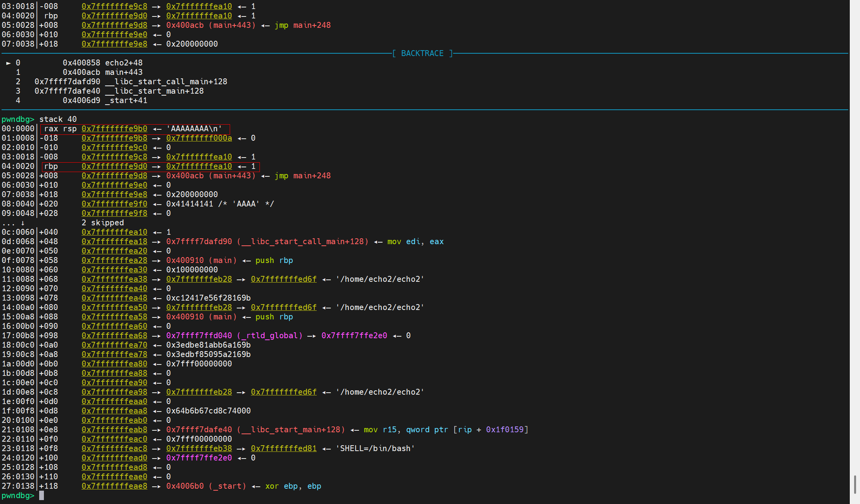Click the backtrace arrow marker at frame 0
This screenshot has height=504, width=860.
coord(8,63)
